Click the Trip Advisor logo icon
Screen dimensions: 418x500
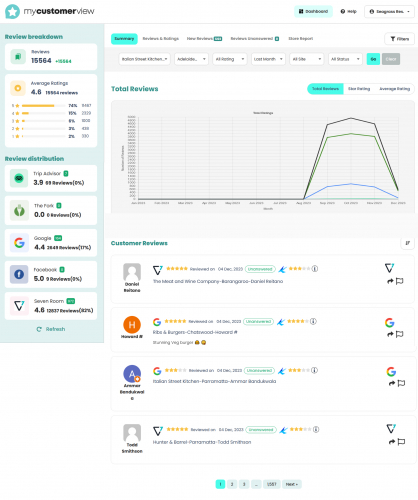[x=19, y=178]
